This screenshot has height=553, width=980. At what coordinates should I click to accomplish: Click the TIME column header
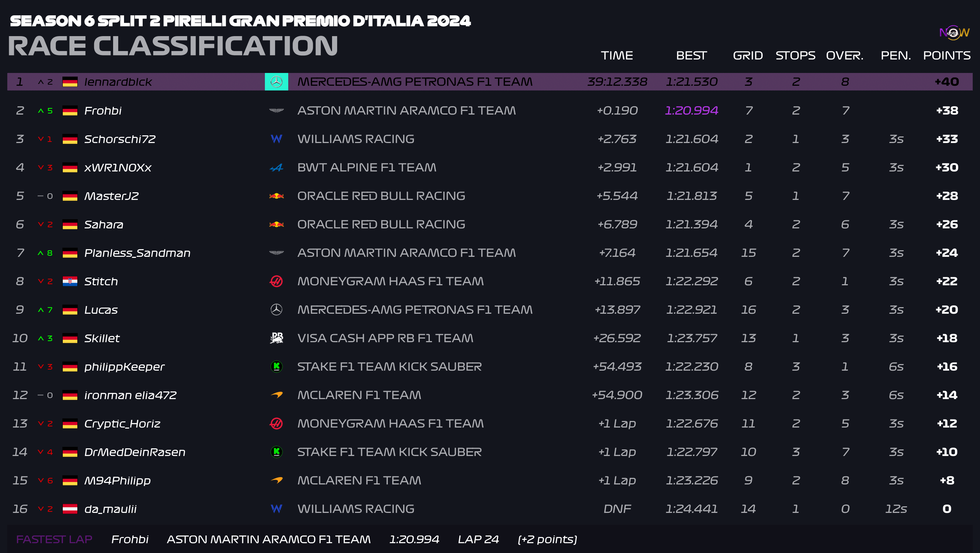pos(617,55)
